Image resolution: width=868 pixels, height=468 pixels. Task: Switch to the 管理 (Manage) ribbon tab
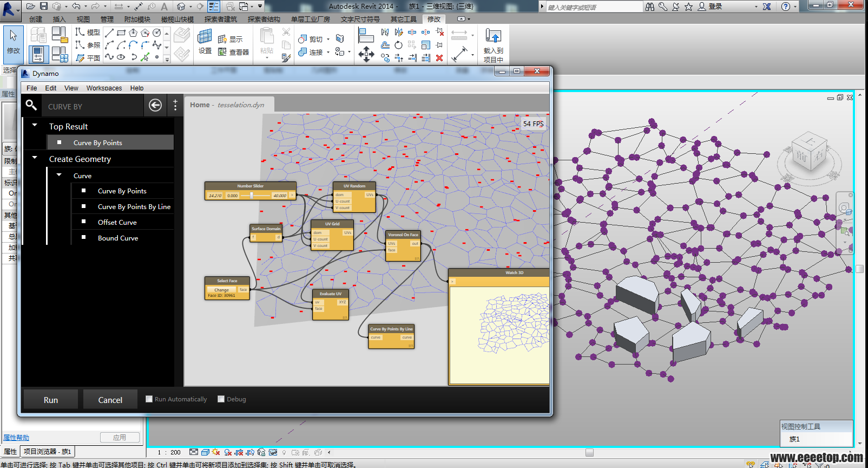(x=107, y=19)
